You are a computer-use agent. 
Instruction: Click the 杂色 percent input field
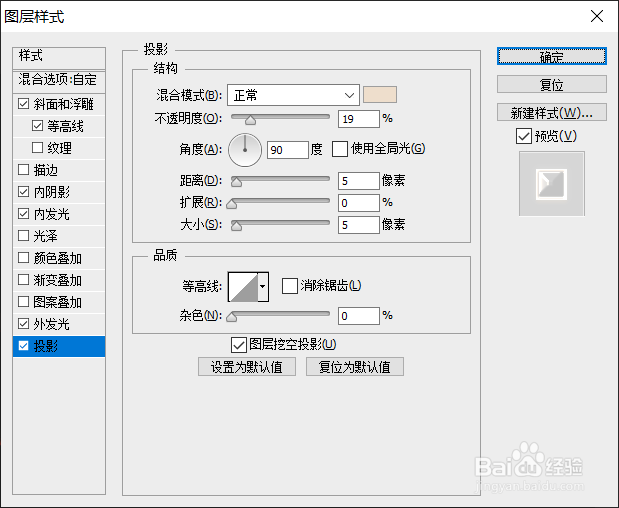358,316
